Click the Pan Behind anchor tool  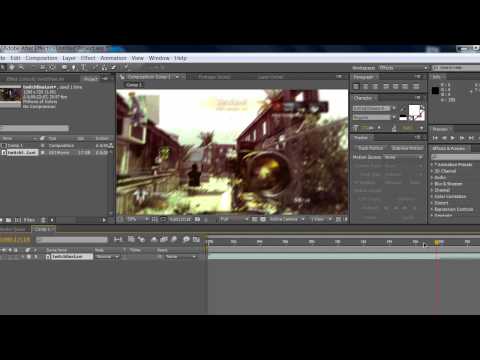tap(52, 67)
